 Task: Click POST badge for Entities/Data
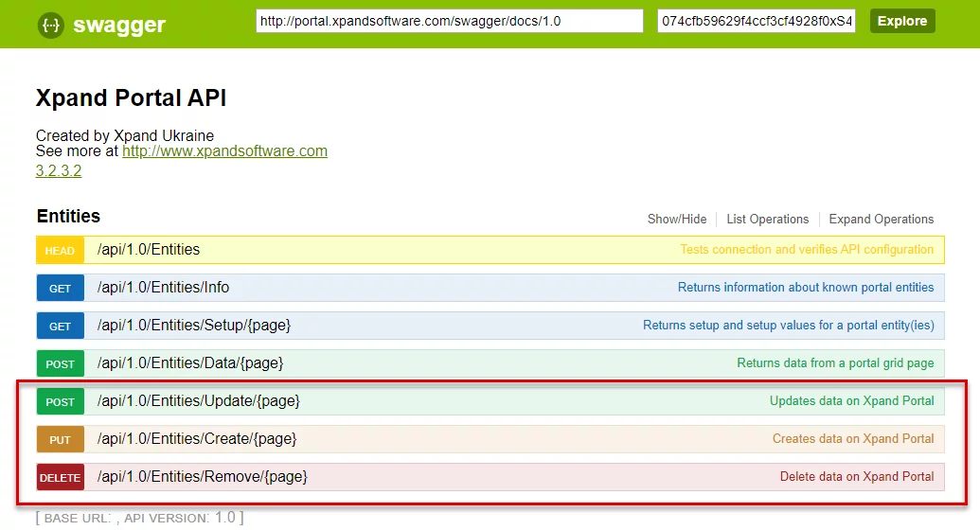click(x=60, y=364)
